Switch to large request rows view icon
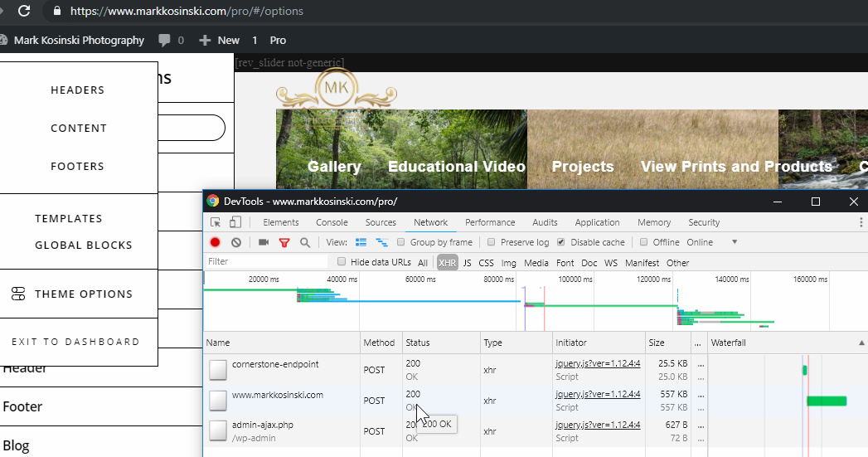This screenshot has height=457, width=868. click(x=361, y=242)
